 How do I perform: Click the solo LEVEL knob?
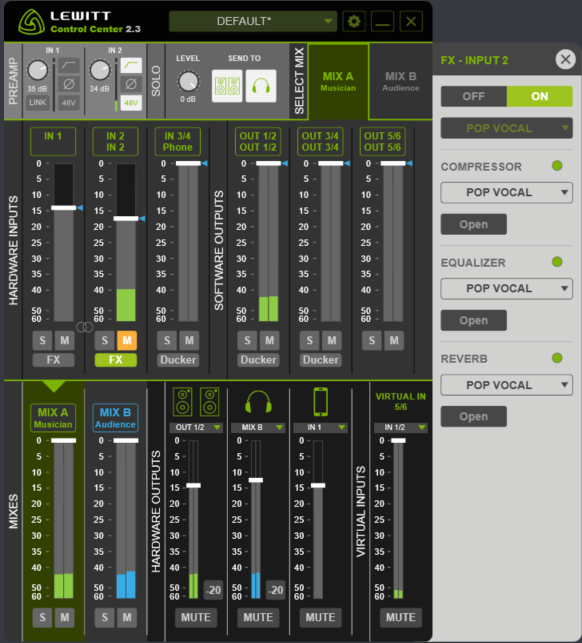(188, 81)
